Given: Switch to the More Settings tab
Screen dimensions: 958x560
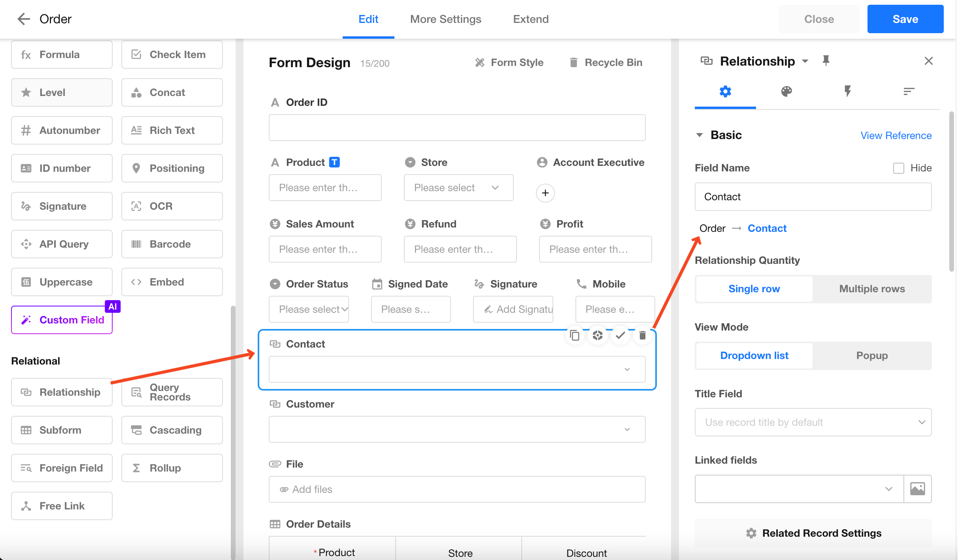Looking at the screenshot, I should pyautogui.click(x=445, y=19).
